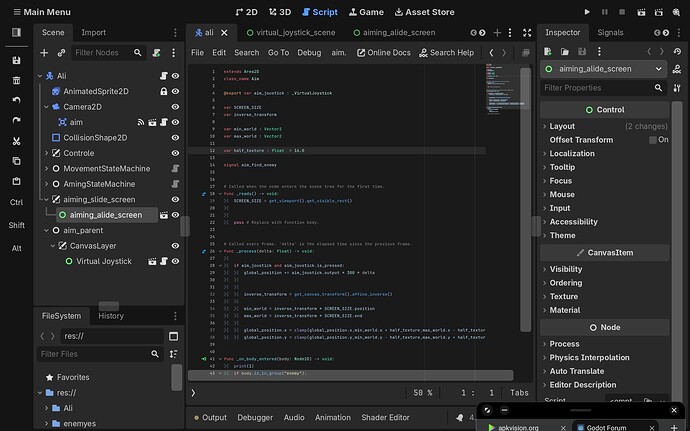Attach script icon beside Filter Nodes
The image size is (690, 431).
(156, 53)
